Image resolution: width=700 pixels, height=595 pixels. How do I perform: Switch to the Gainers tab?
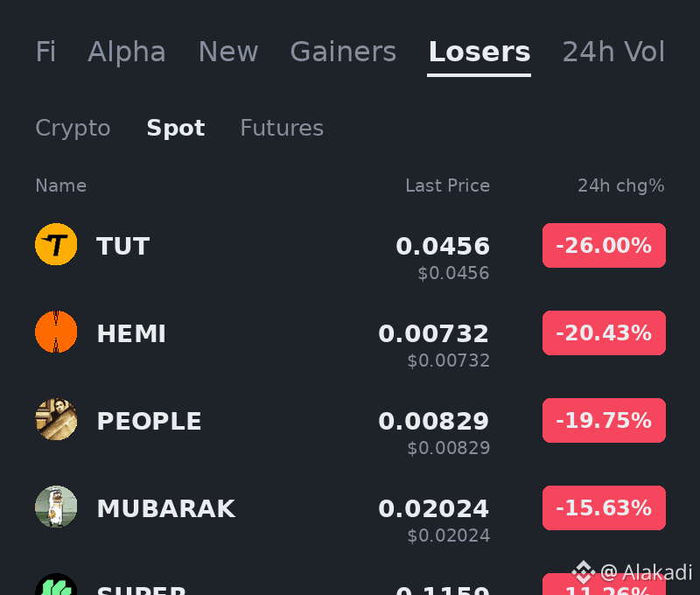[x=343, y=52]
